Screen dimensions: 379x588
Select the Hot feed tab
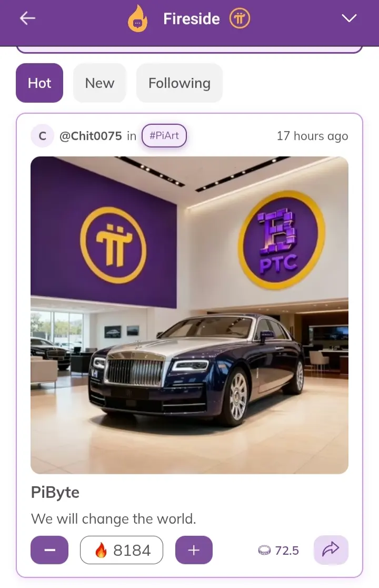click(x=39, y=83)
